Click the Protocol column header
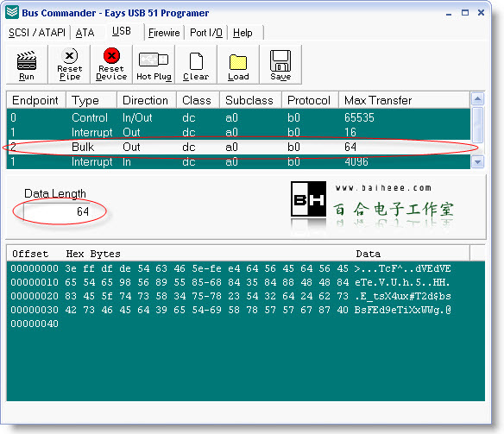This screenshot has height=434, width=504. point(310,100)
